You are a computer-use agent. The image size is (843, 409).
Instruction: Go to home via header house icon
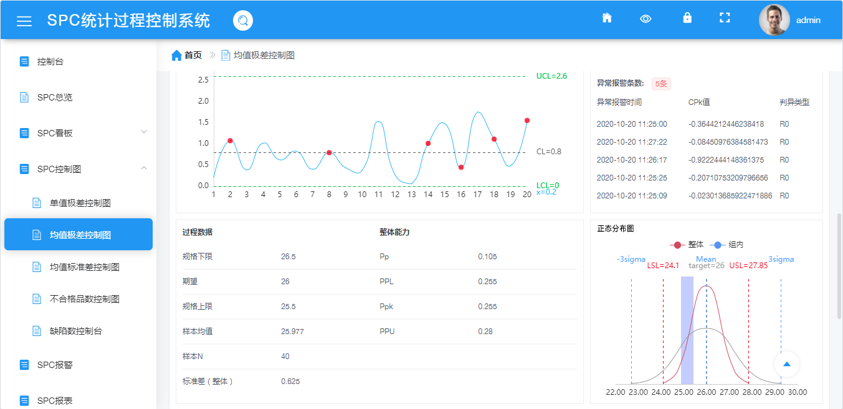[x=607, y=18]
